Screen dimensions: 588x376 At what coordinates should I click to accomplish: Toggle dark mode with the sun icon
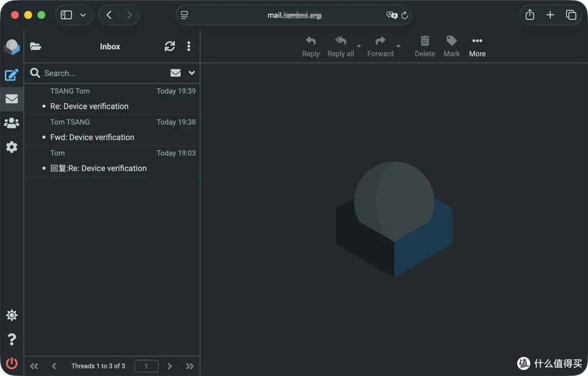point(11,315)
